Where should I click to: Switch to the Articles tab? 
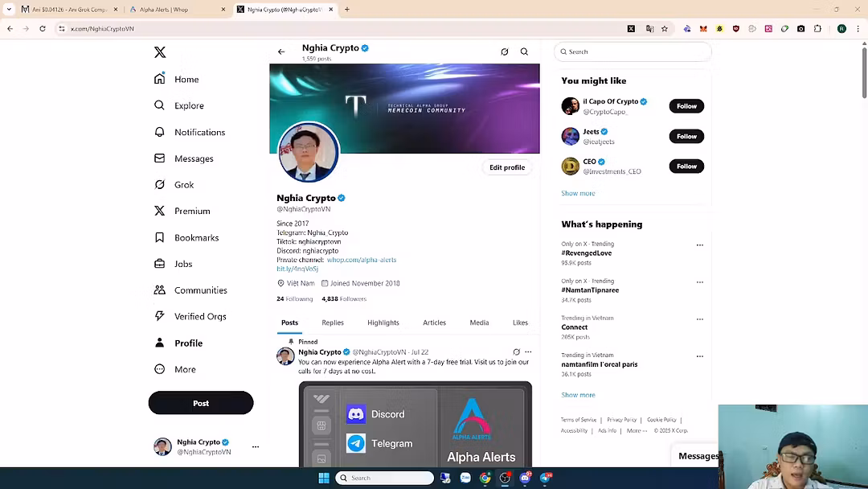pyautogui.click(x=434, y=323)
